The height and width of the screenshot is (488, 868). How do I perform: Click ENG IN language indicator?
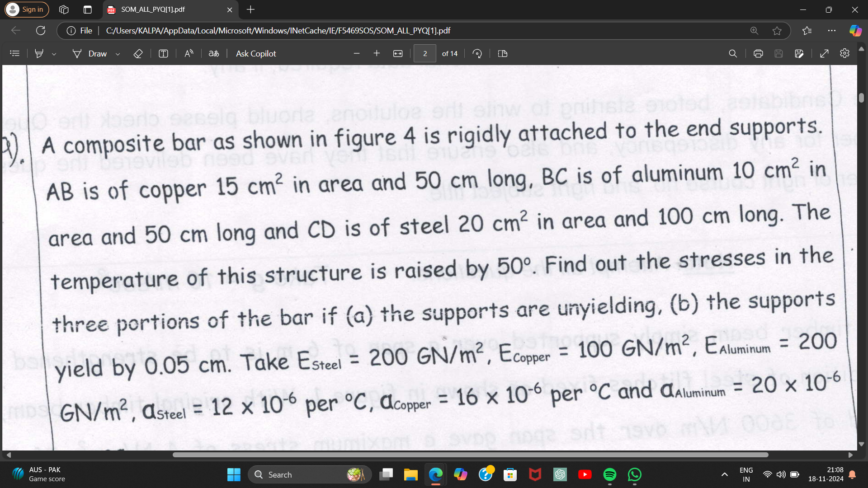pyautogui.click(x=746, y=474)
